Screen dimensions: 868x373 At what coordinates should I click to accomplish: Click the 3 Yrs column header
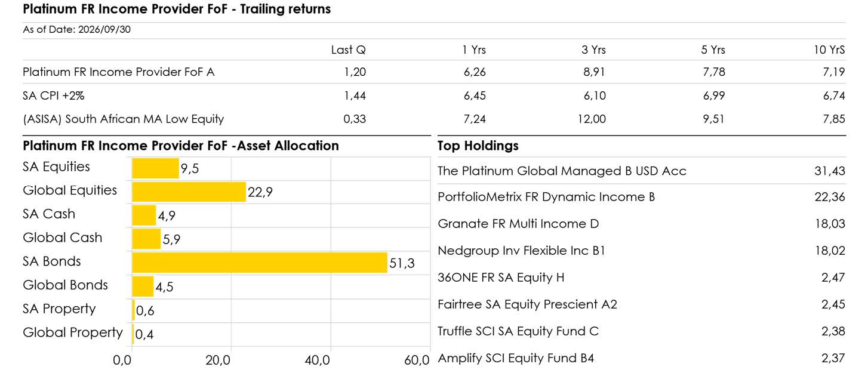[x=593, y=50]
